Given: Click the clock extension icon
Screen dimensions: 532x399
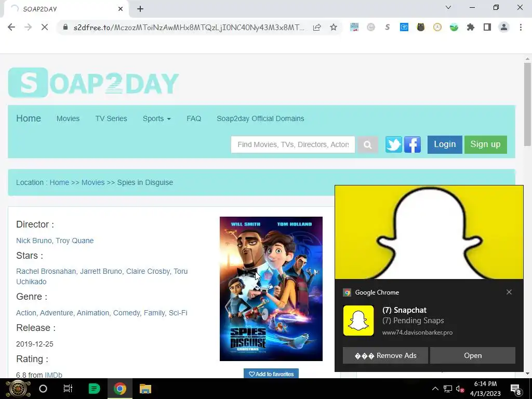Looking at the screenshot, I should point(437,27).
